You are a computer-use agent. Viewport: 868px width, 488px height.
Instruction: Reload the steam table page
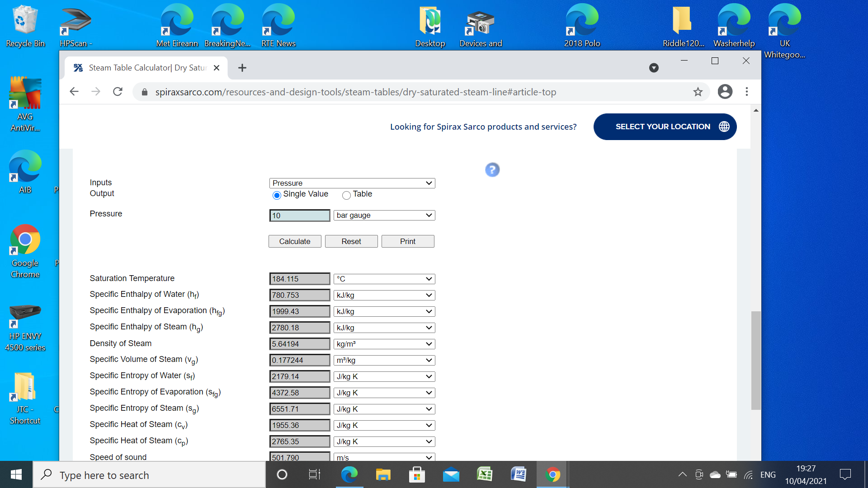point(118,92)
